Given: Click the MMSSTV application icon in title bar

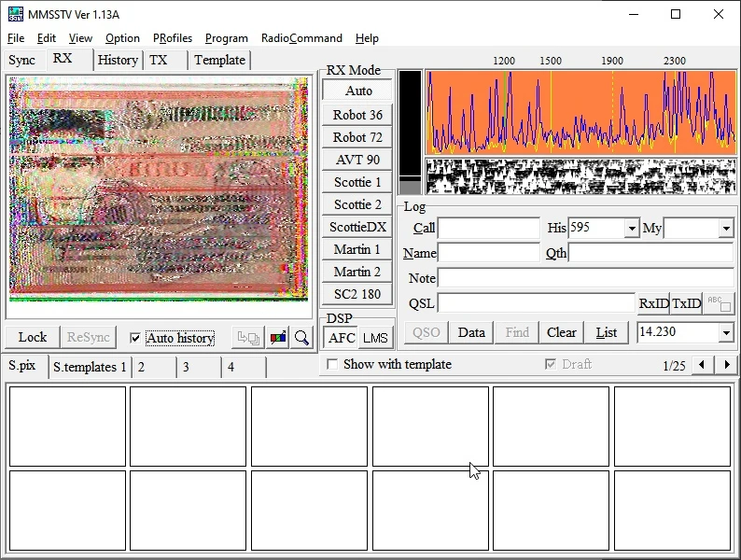Looking at the screenshot, I should 15,14.
